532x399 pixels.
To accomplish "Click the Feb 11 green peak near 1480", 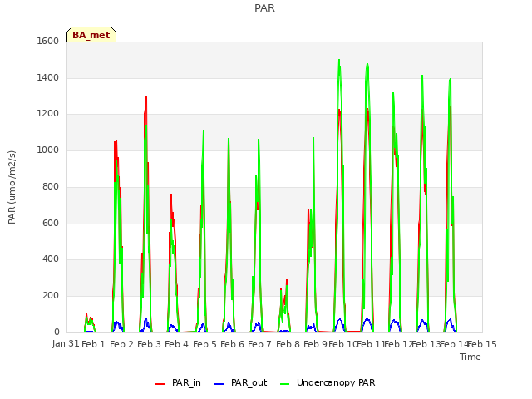I will click(x=367, y=64).
